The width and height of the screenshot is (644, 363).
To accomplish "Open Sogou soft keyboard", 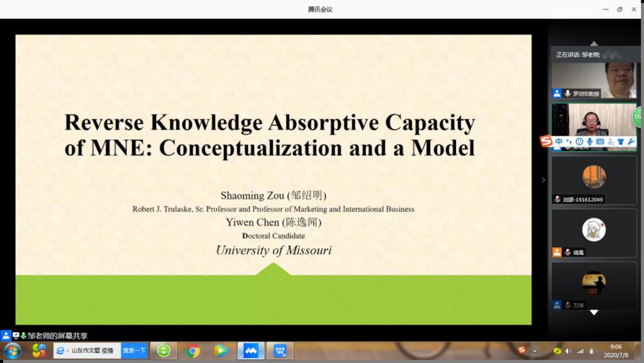I will [600, 141].
